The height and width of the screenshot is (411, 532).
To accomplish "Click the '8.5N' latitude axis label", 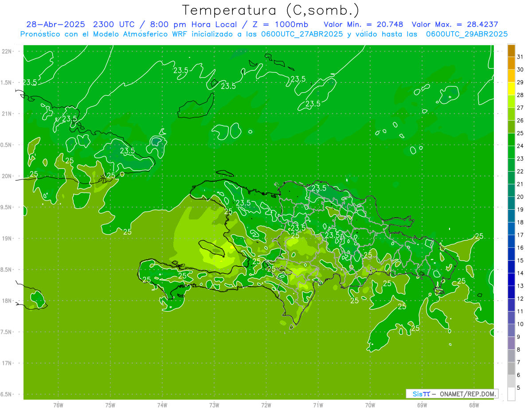I will [6, 270].
